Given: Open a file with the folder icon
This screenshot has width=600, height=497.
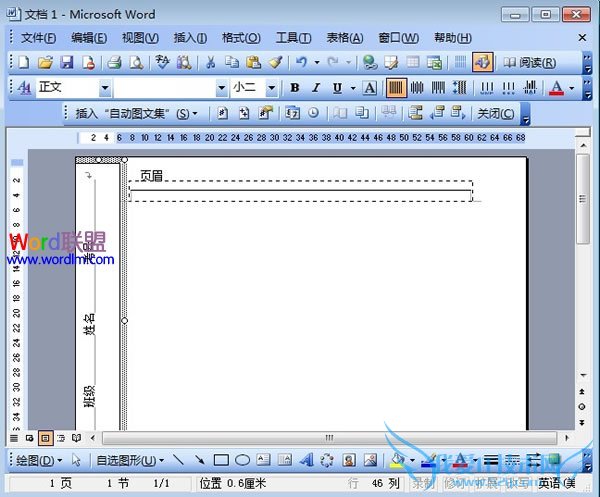Looking at the screenshot, I should 45,62.
